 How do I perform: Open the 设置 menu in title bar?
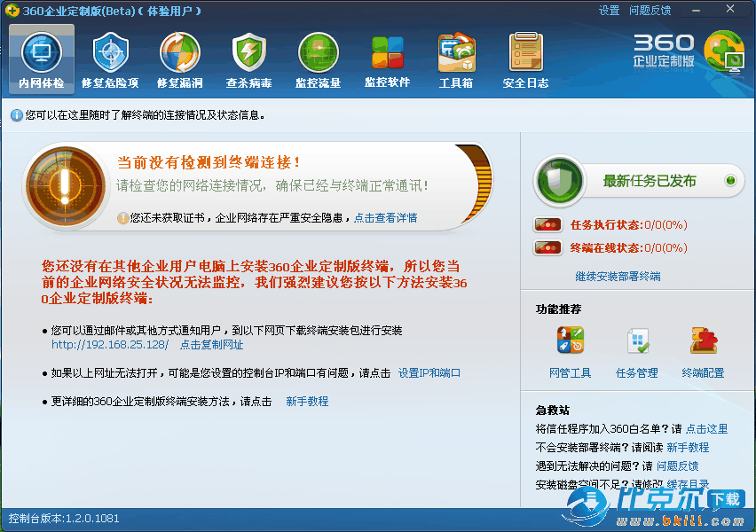click(609, 11)
